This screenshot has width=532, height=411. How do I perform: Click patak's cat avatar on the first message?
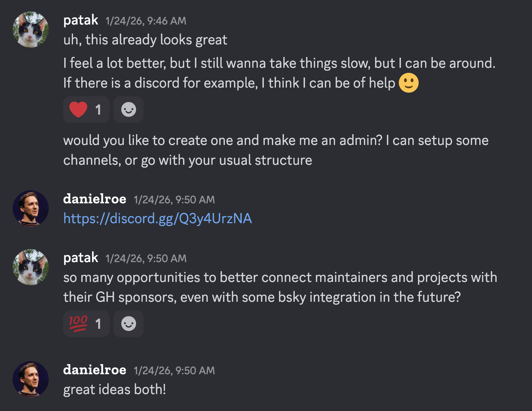(x=30, y=30)
